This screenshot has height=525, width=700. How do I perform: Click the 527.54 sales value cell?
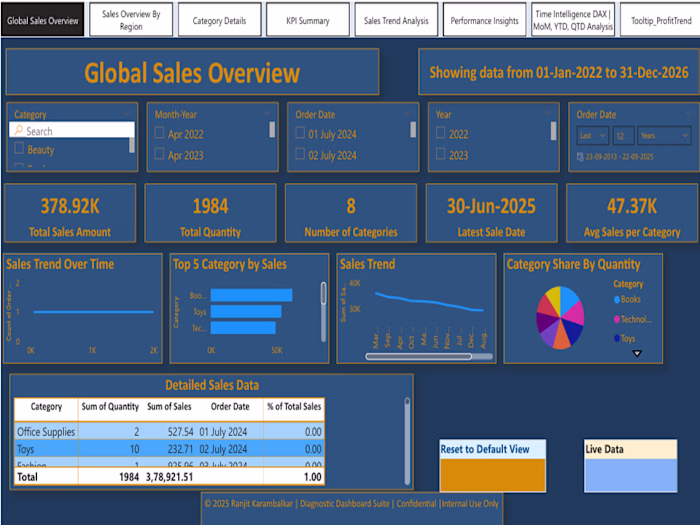180,432
